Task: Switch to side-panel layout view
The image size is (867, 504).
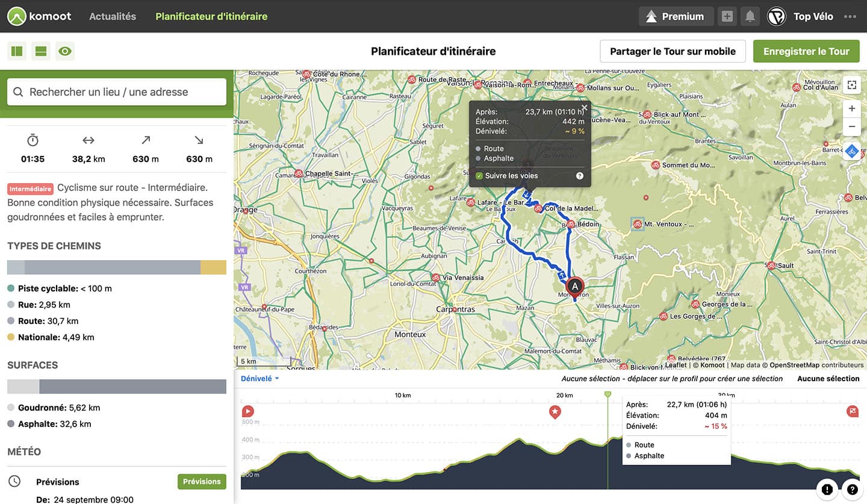Action: [17, 51]
